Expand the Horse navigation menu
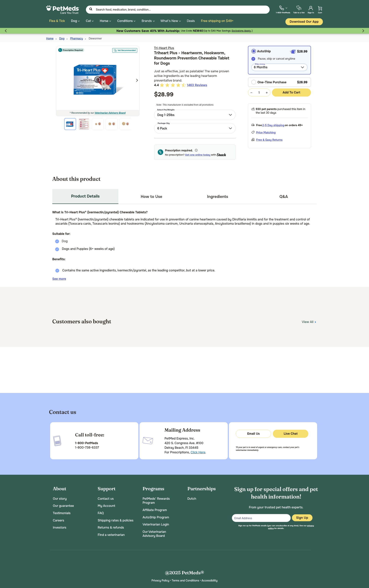 click(105, 21)
